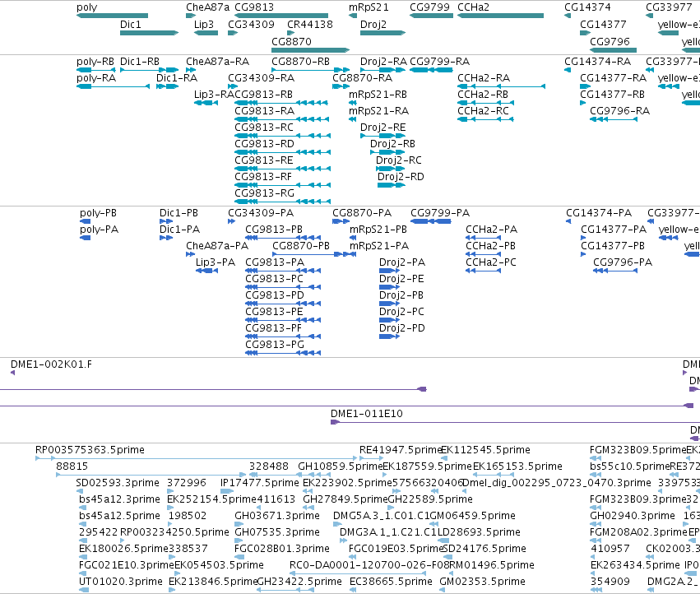Click the DME1-011E10 BAC feature

point(515,422)
